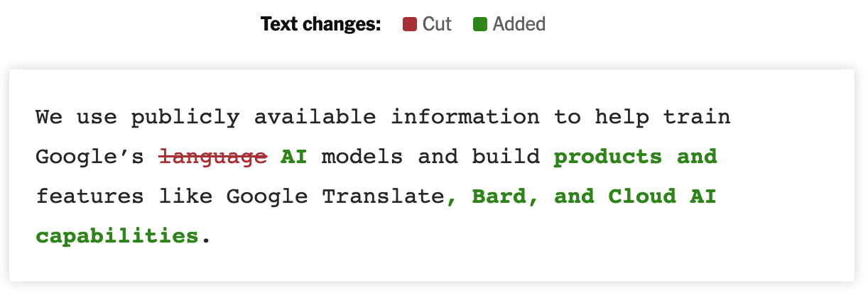Click the word "available" in the first line
868x295 pixels.
(315, 116)
